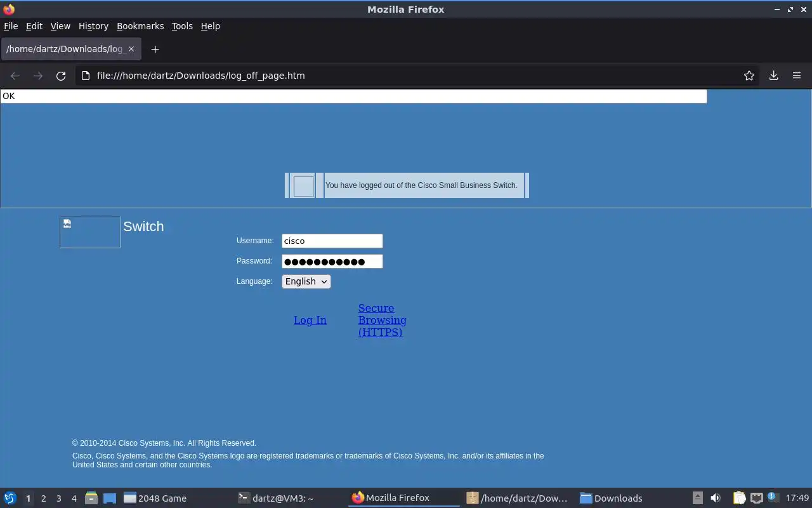Open the Firefox downloads panel
Viewport: 812px width, 508px height.
[774, 76]
